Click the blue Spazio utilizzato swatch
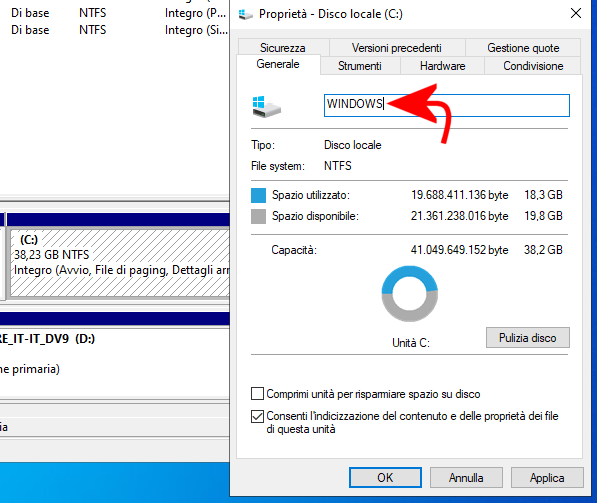 tap(259, 195)
